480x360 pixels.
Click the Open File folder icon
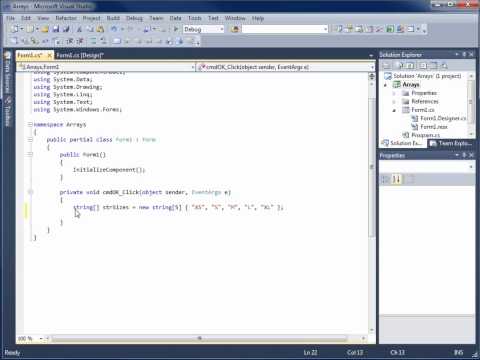[45, 29]
